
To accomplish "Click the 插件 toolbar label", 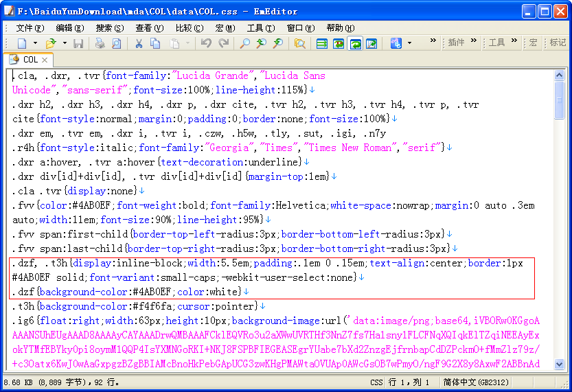I will tap(456, 43).
